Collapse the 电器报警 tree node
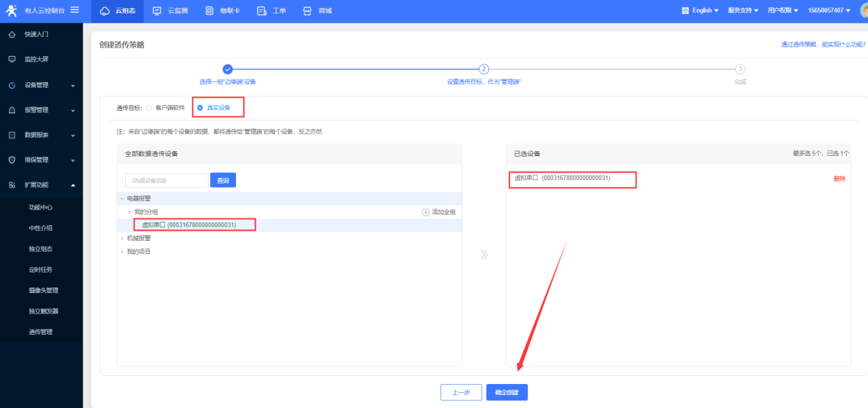The image size is (868, 408). pyautogui.click(x=122, y=199)
